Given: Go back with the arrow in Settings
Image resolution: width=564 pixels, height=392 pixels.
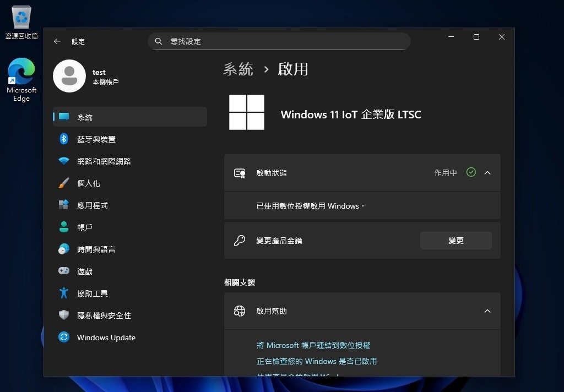Looking at the screenshot, I should [x=57, y=41].
